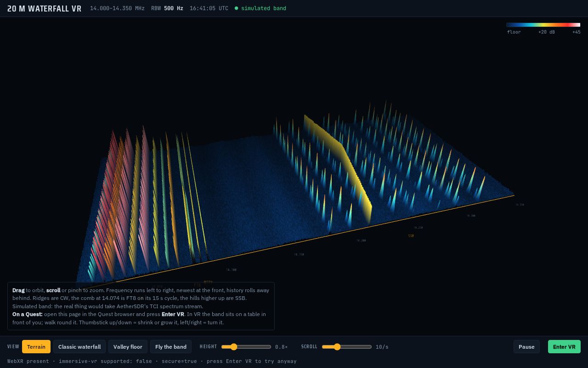Click the signal strength color legend bar
This screenshot has width=588, height=368.
point(543,25)
